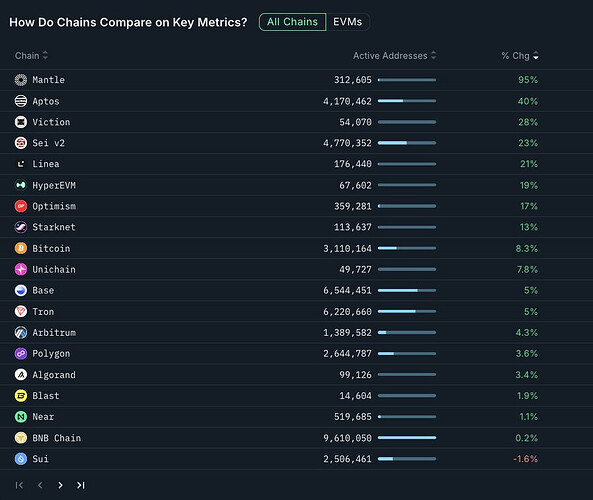Viewport: 593px width, 500px height.
Task: Select the All Chains tab
Action: (292, 22)
